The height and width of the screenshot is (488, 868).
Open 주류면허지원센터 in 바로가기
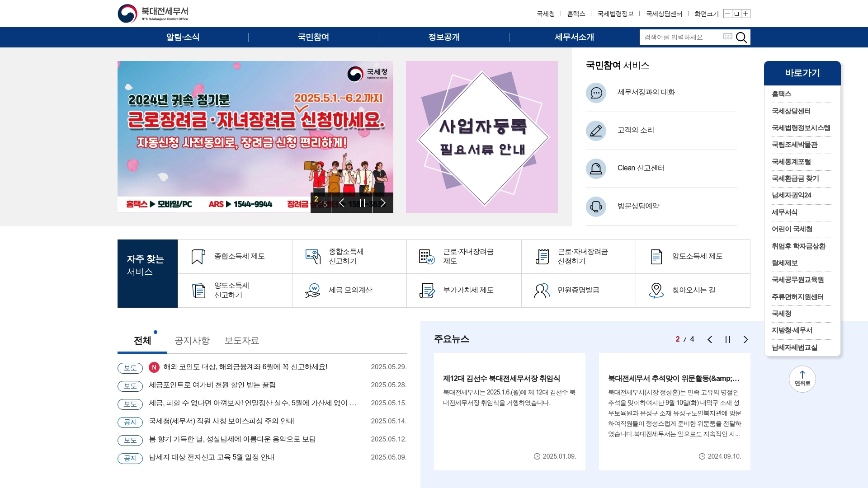pos(797,297)
